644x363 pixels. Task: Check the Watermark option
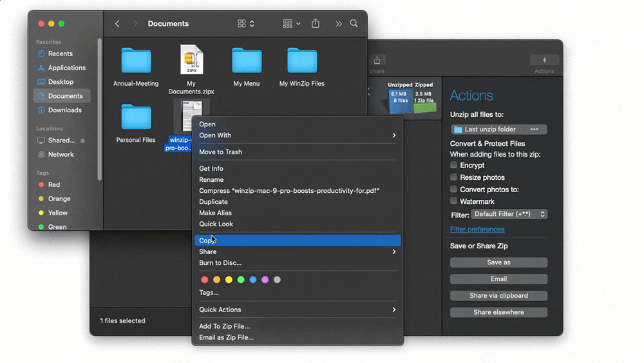pyautogui.click(x=454, y=202)
